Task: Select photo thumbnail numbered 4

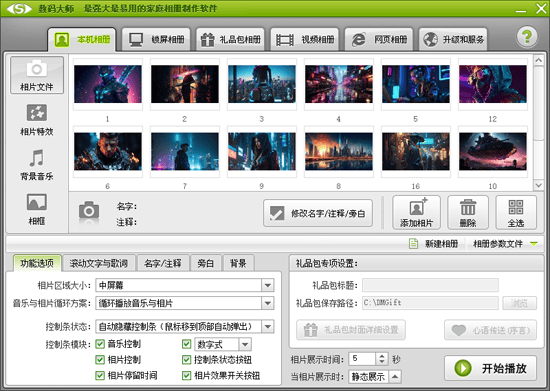Action: [x=339, y=85]
